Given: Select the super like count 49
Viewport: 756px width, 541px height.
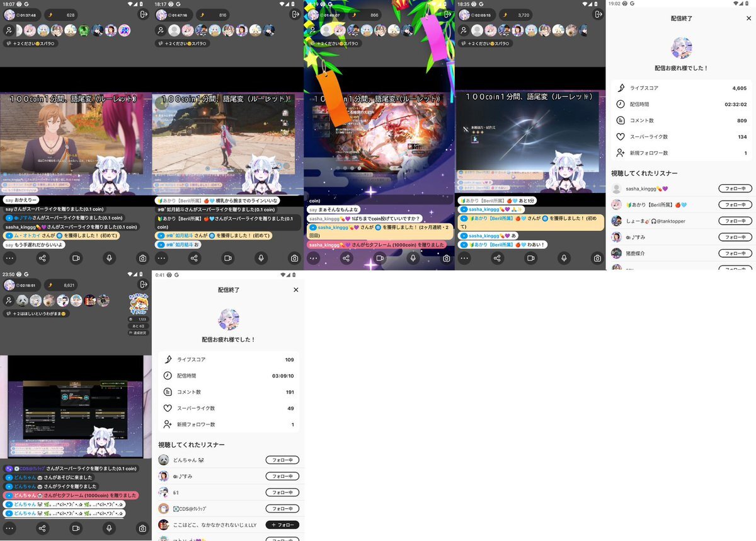Looking at the screenshot, I should (290, 408).
